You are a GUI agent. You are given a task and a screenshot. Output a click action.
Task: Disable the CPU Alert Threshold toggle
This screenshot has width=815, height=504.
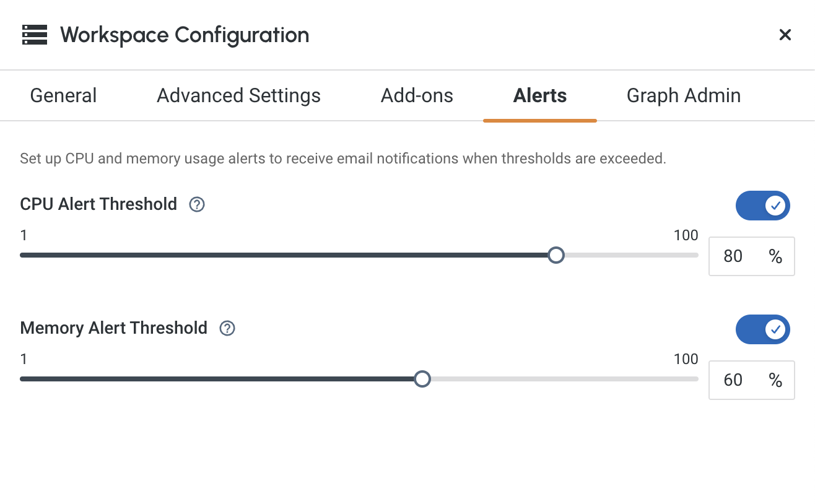[x=762, y=206]
